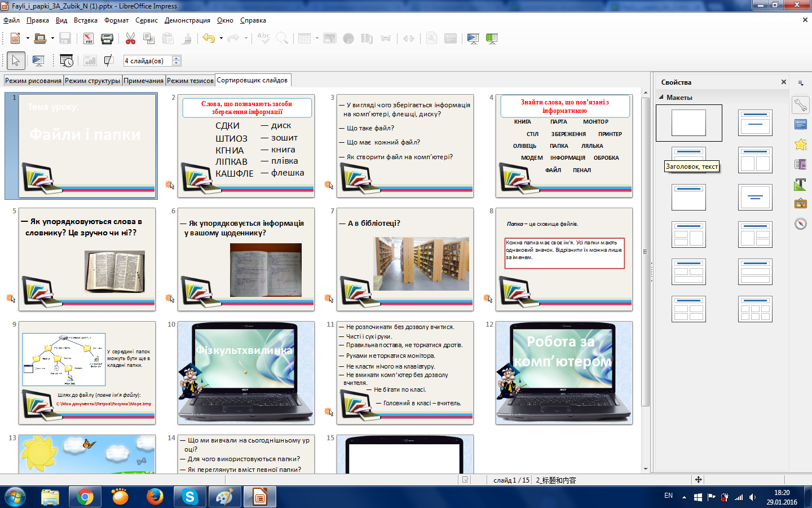
Task: Click the Zoom magnifier icon
Action: tap(282, 38)
